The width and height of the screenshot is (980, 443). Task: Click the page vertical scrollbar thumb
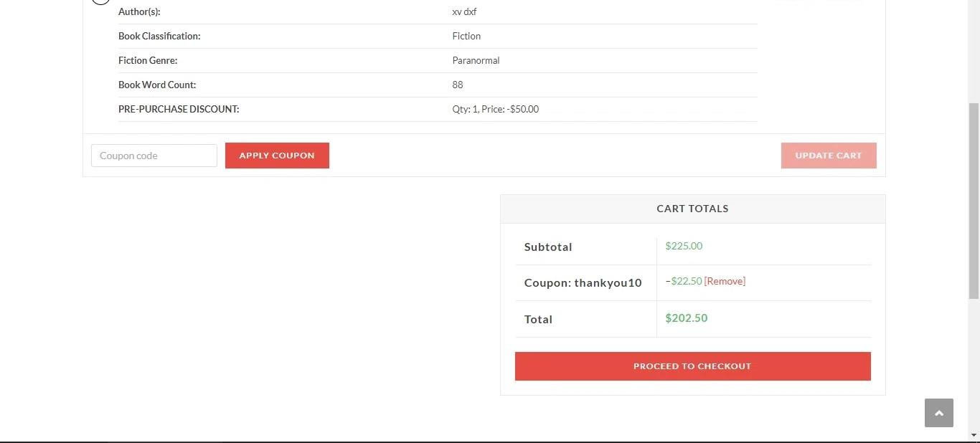974,201
